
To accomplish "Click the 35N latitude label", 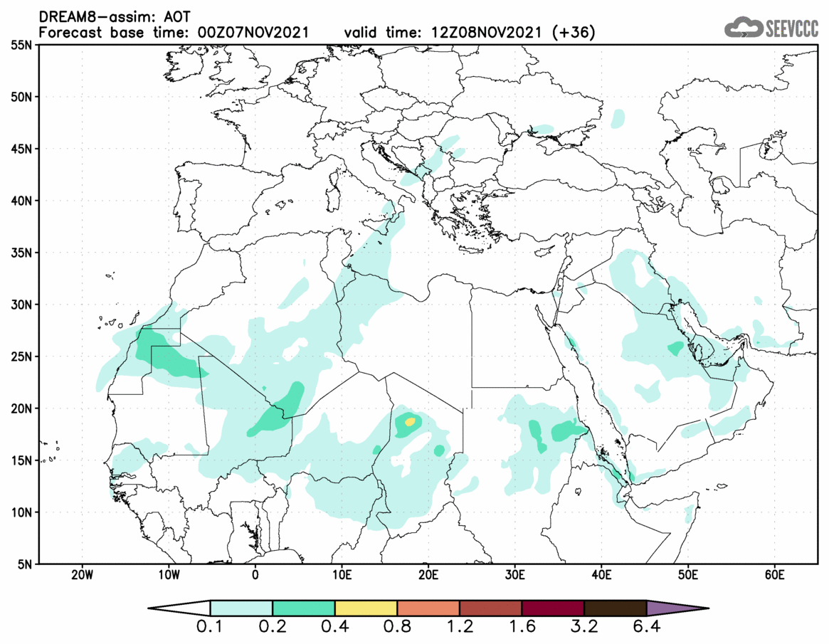I will pos(21,253).
